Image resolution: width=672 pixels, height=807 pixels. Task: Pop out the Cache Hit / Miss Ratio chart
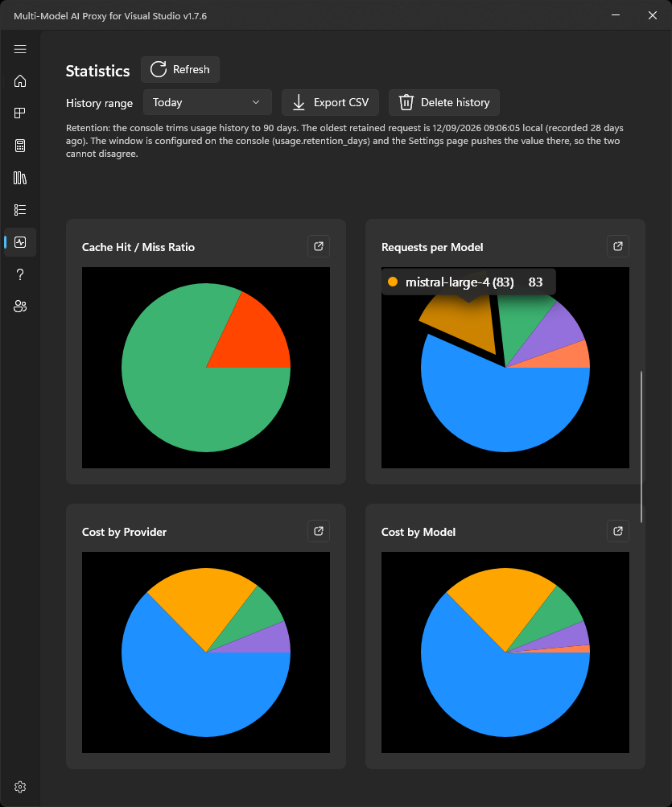coord(319,246)
